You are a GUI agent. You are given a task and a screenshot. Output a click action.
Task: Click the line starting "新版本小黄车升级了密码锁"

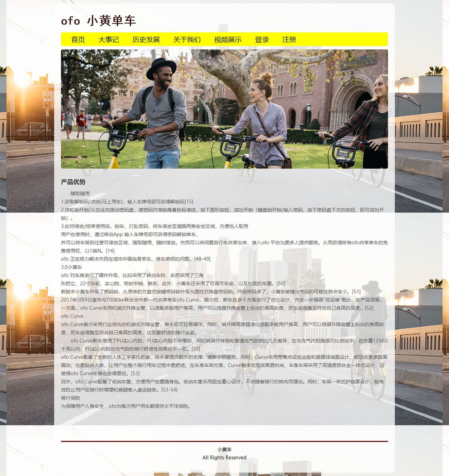point(211,292)
